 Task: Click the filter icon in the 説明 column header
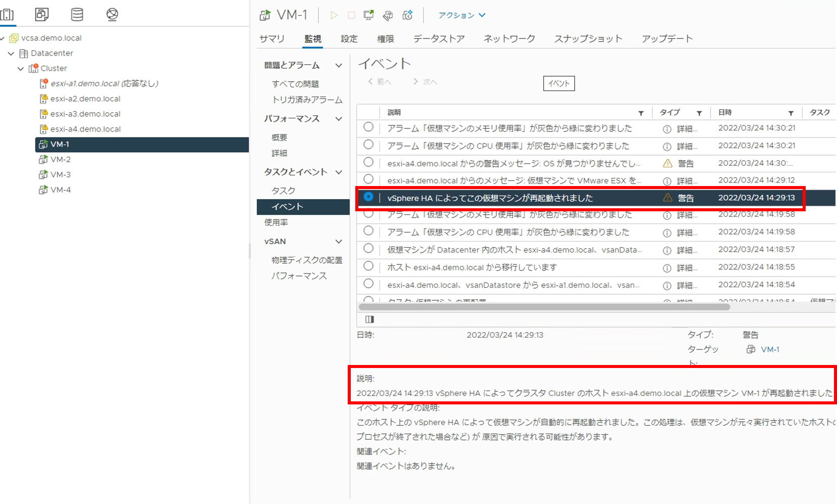point(641,113)
